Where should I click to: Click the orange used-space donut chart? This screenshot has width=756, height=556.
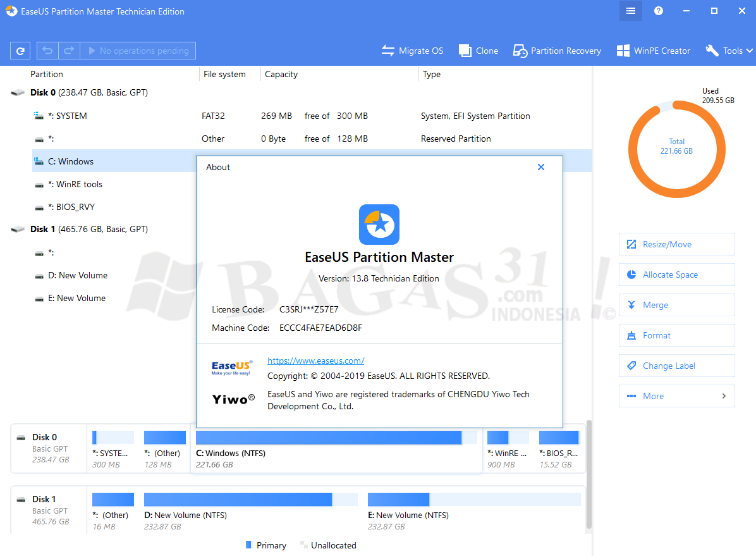pos(676,149)
